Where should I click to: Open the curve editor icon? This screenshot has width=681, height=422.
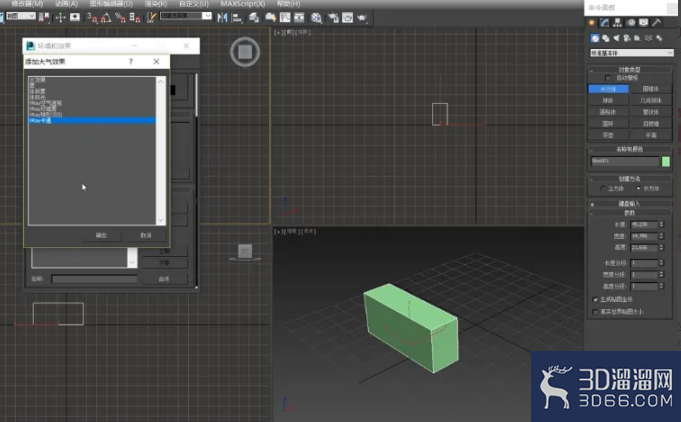(285, 17)
